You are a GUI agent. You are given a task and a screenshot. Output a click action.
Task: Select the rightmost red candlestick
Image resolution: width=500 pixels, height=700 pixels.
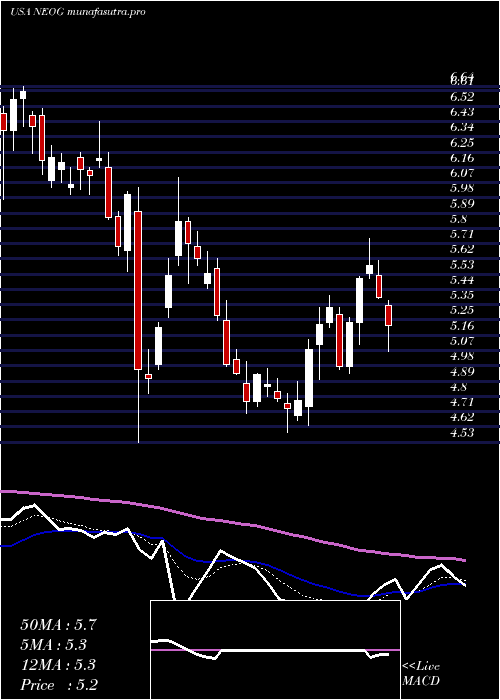click(388, 316)
